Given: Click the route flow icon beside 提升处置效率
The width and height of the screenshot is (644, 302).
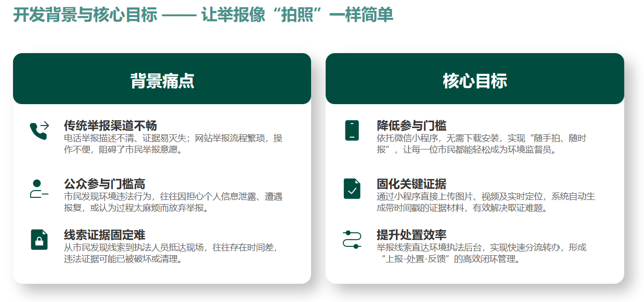Looking at the screenshot, I should [x=352, y=240].
